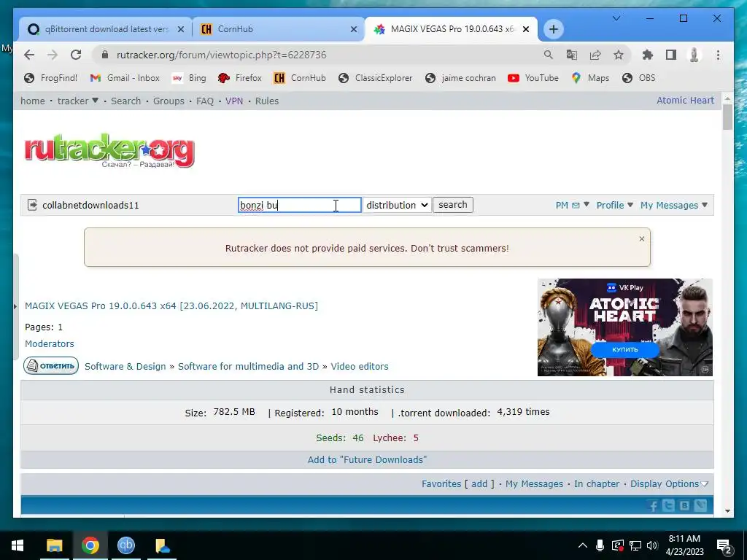Image resolution: width=747 pixels, height=560 pixels.
Task: Open the In chapter link
Action: click(597, 484)
